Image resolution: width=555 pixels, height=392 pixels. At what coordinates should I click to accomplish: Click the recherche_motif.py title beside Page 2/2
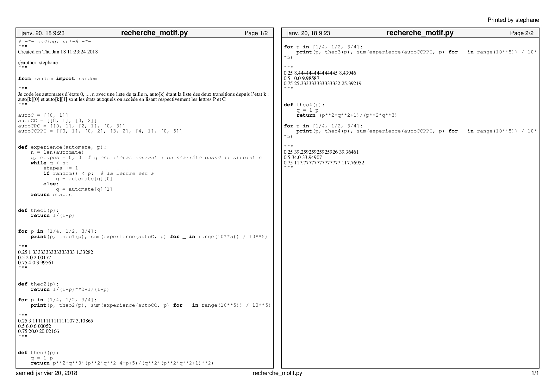click(x=420, y=33)
